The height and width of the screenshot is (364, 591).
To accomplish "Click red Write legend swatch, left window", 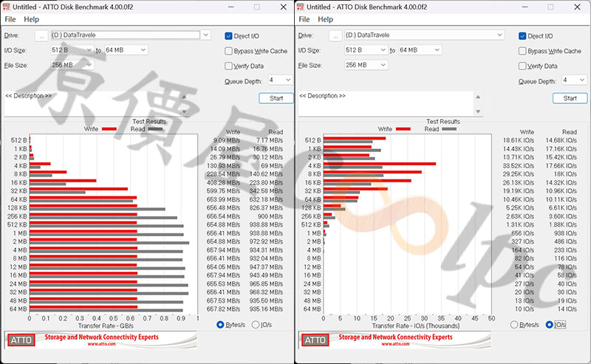I will click(x=109, y=129).
